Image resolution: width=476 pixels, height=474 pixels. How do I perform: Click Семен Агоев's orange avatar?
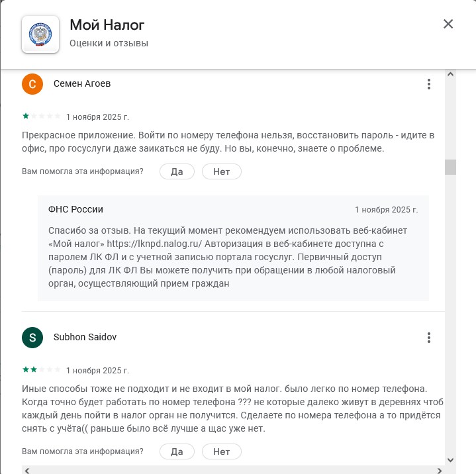[x=32, y=84]
